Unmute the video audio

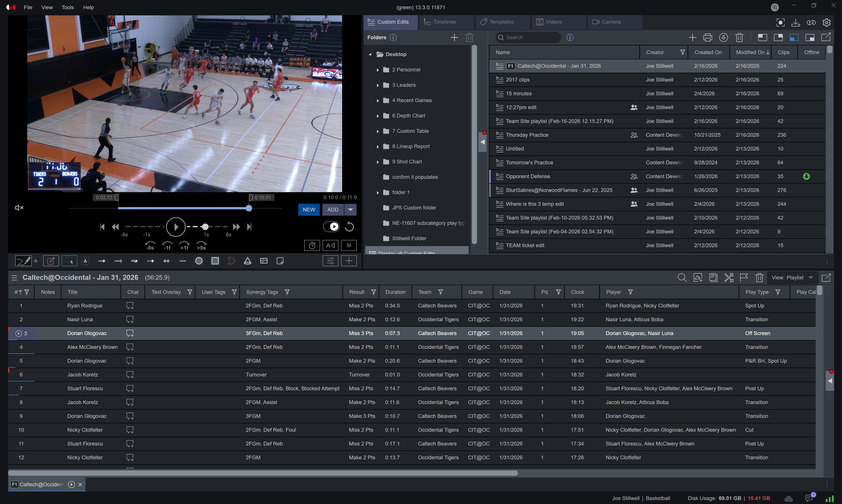19,208
